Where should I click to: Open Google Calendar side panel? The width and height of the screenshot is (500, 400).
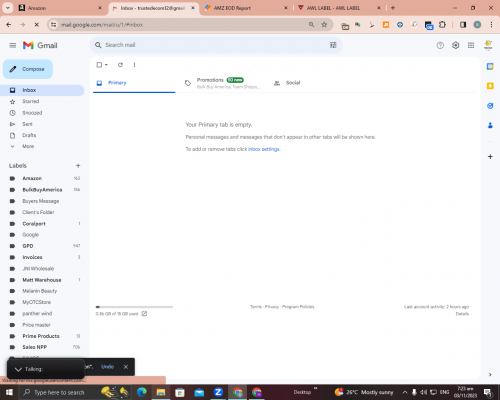[490, 66]
